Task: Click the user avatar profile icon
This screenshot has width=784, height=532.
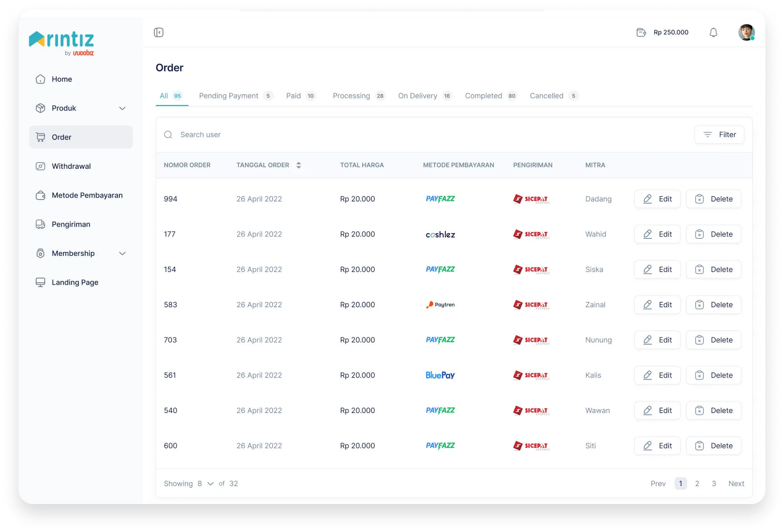Action: (746, 32)
